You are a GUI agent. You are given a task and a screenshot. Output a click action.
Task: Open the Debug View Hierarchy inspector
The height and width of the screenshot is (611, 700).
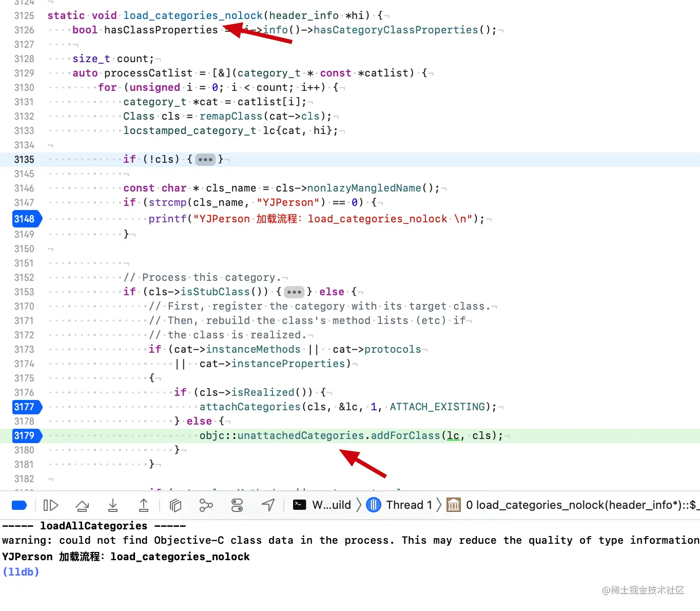point(175,505)
